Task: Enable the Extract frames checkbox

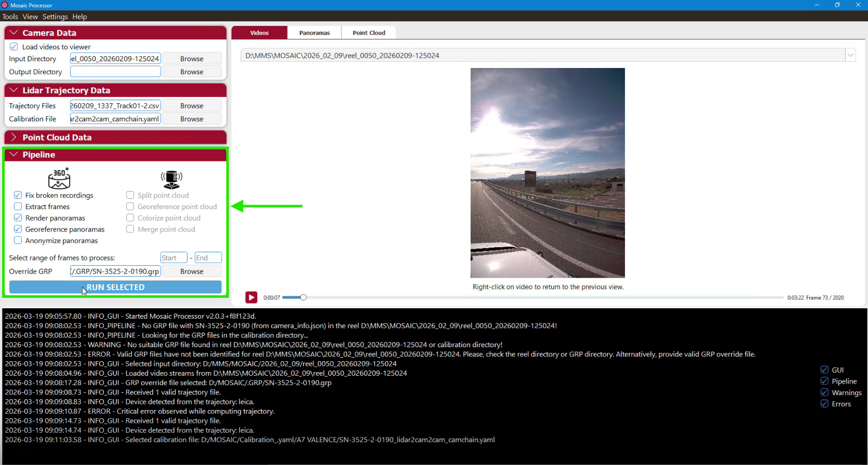Action: pyautogui.click(x=18, y=207)
